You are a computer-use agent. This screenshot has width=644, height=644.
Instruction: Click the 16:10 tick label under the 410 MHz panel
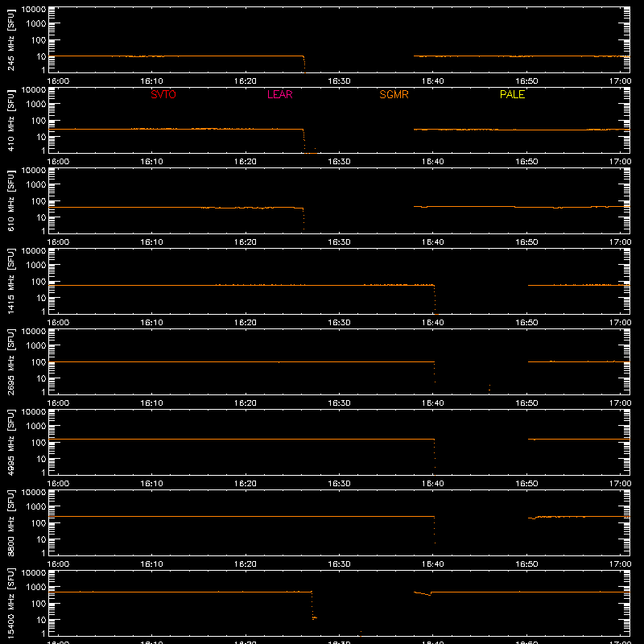(151, 162)
